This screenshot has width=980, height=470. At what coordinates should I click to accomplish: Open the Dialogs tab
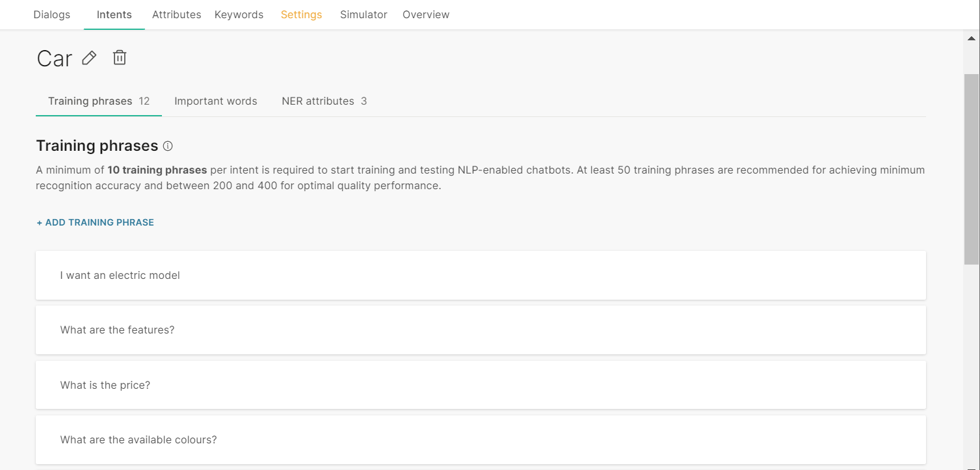pos(51,14)
